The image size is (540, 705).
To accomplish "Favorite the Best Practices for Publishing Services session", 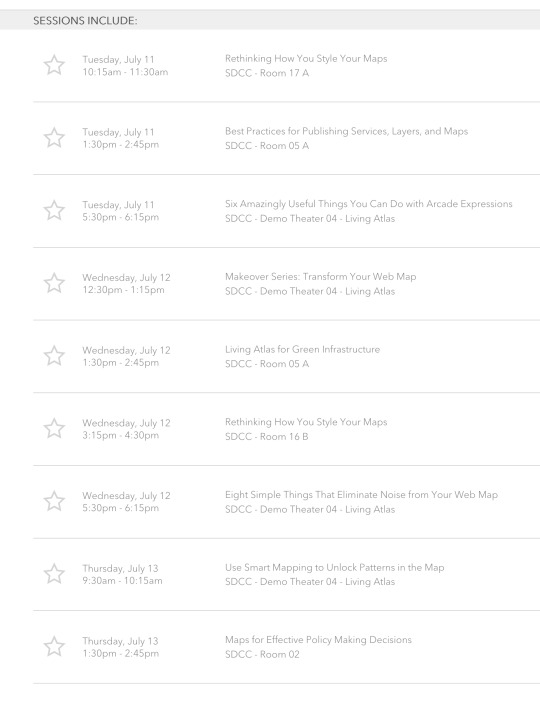I will click(x=54, y=138).
